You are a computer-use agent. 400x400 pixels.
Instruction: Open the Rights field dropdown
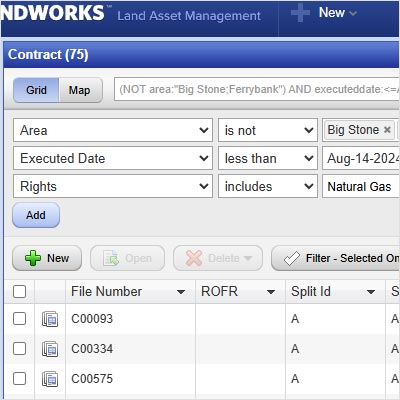point(113,186)
